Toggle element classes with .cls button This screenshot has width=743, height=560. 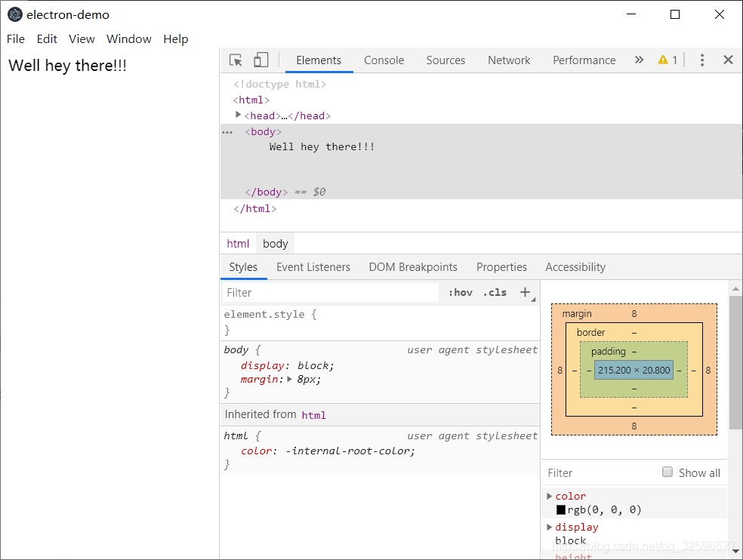point(495,292)
